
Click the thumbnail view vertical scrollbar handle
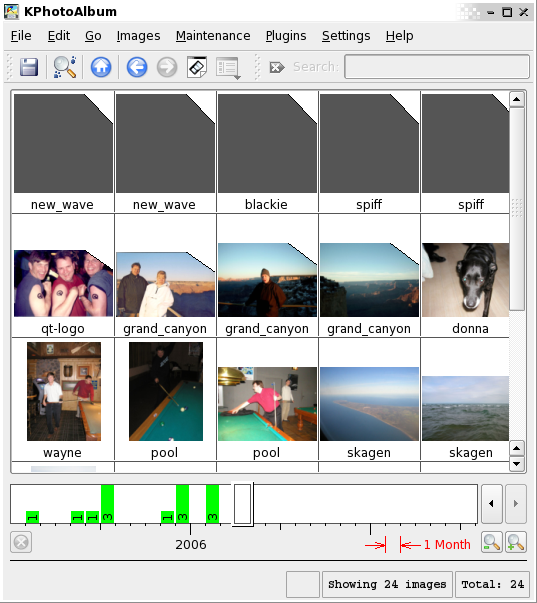[x=517, y=208]
